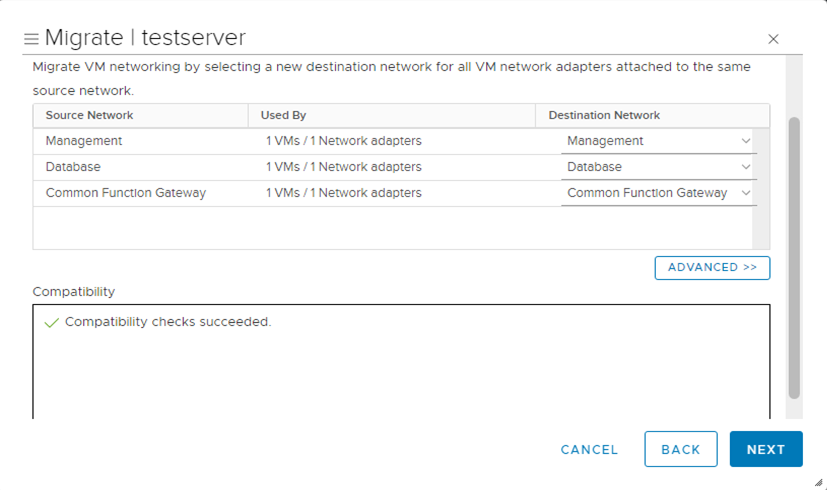Click the vertical scrollbar of the dialog

coord(794,250)
